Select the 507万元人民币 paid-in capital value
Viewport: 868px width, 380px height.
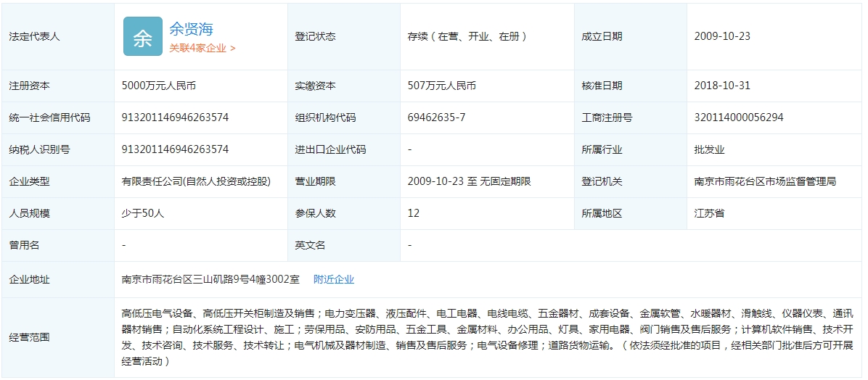coord(441,86)
